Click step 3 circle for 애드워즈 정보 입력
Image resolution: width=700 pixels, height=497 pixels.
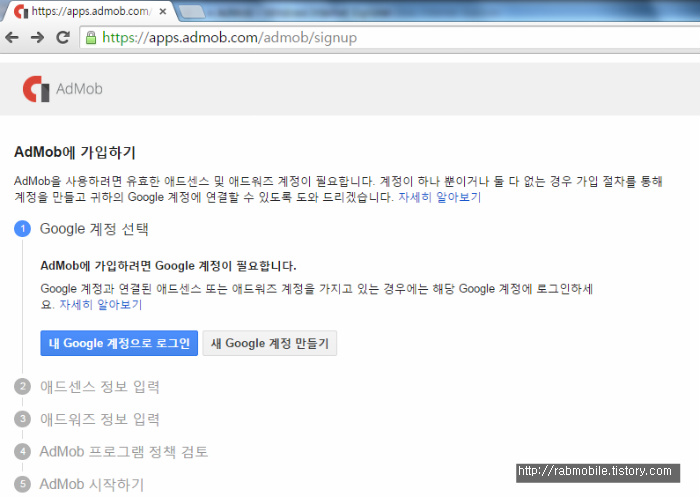pos(22,419)
